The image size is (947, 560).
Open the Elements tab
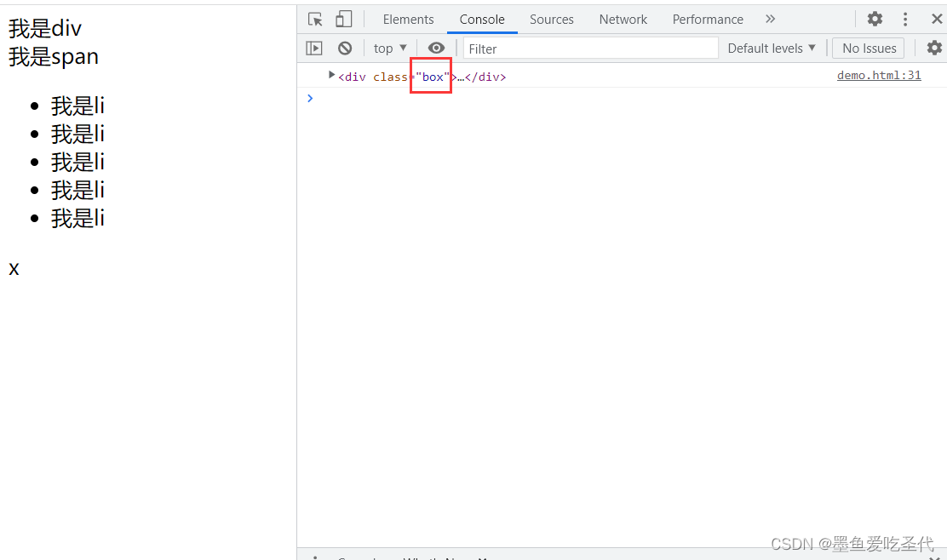pyautogui.click(x=408, y=20)
